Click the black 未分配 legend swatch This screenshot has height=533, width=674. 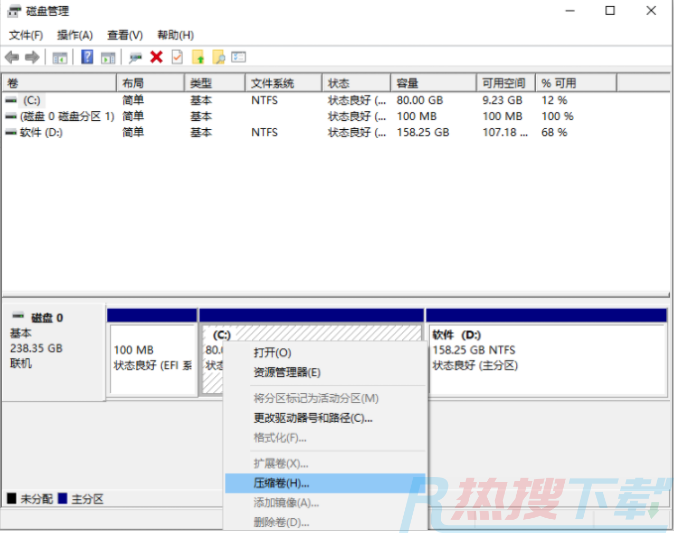pos(12,499)
